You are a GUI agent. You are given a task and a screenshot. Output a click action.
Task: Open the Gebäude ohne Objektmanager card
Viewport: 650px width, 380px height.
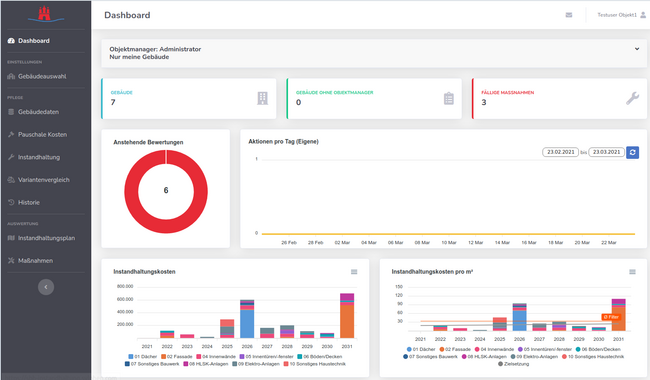[x=374, y=99]
